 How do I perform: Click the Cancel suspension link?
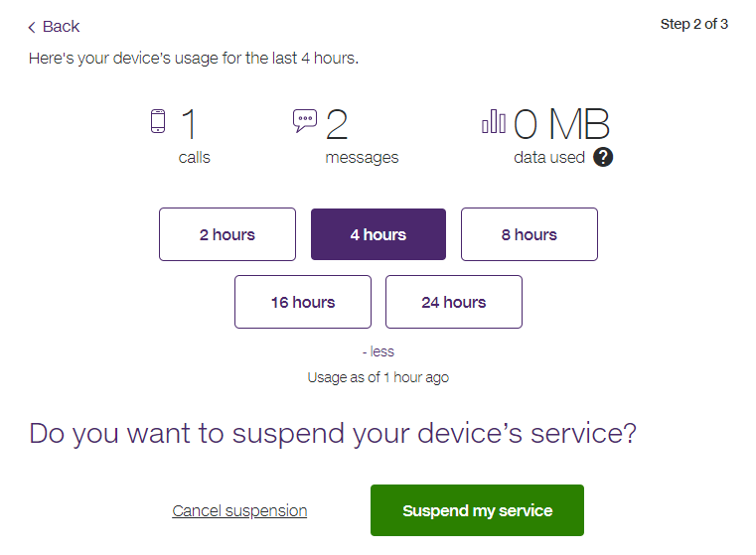[239, 511]
